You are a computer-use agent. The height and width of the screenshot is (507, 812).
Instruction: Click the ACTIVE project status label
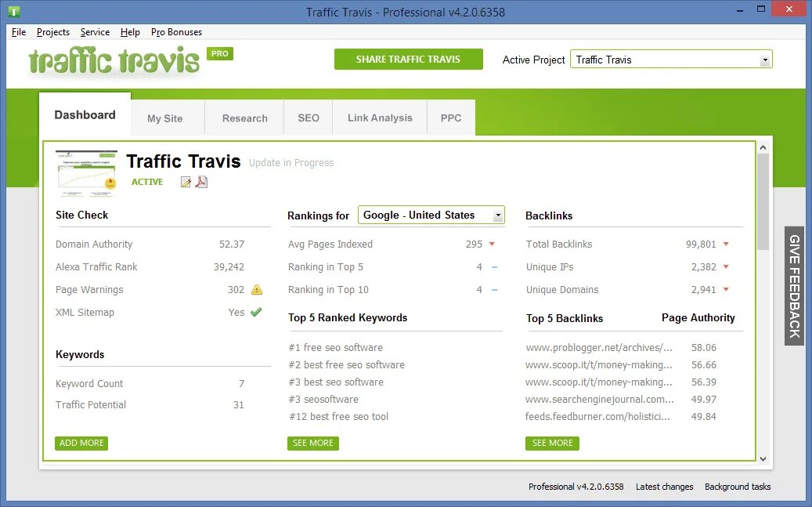147,182
